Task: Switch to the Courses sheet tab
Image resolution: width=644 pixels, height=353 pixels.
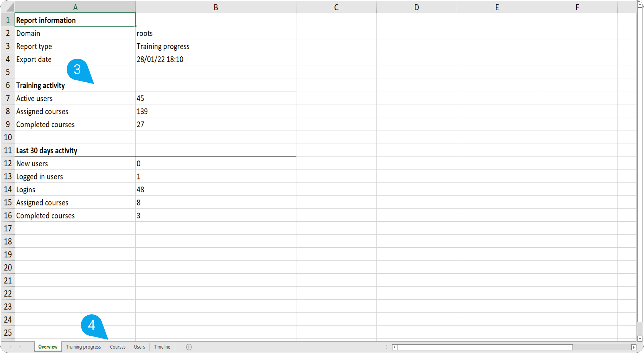Action: pos(118,347)
